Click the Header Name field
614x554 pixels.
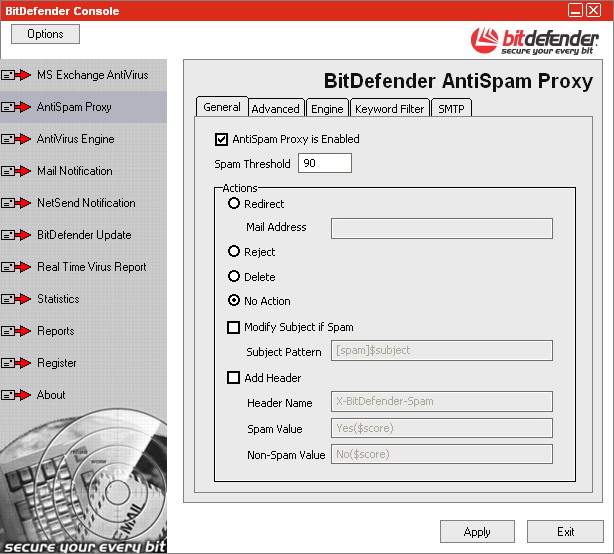[442, 401]
